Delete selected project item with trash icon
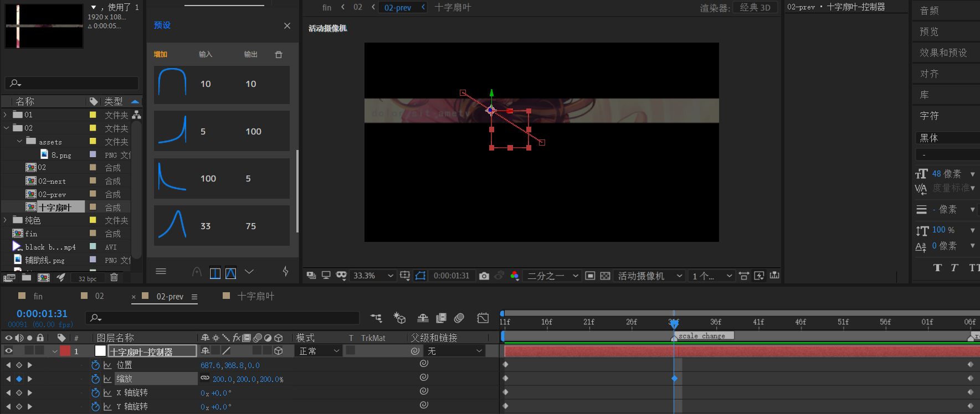This screenshot has width=980, height=414. tap(114, 278)
